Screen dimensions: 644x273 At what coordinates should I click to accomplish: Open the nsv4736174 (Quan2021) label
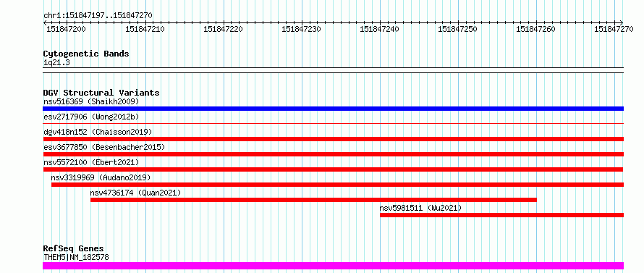tap(135, 193)
